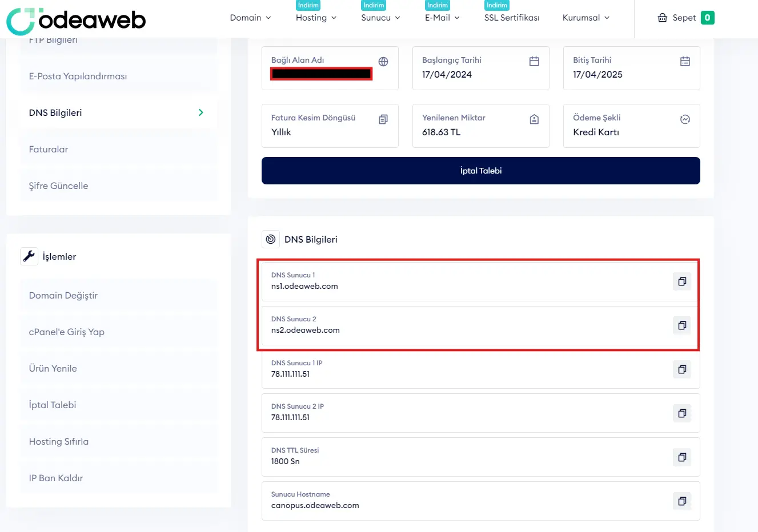Copy DNS Sunucu 2 value ns2.odeaweb.com
Screen dimensions: 758x532
click(x=682, y=325)
